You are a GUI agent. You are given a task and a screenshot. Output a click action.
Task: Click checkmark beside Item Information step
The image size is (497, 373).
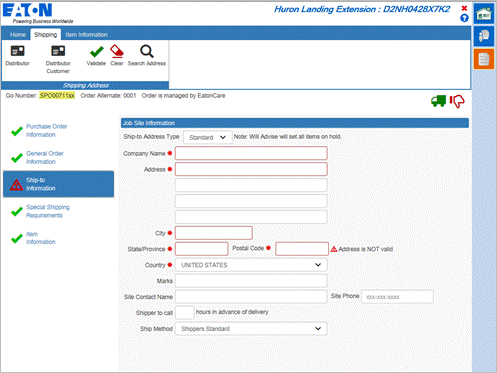coord(17,238)
